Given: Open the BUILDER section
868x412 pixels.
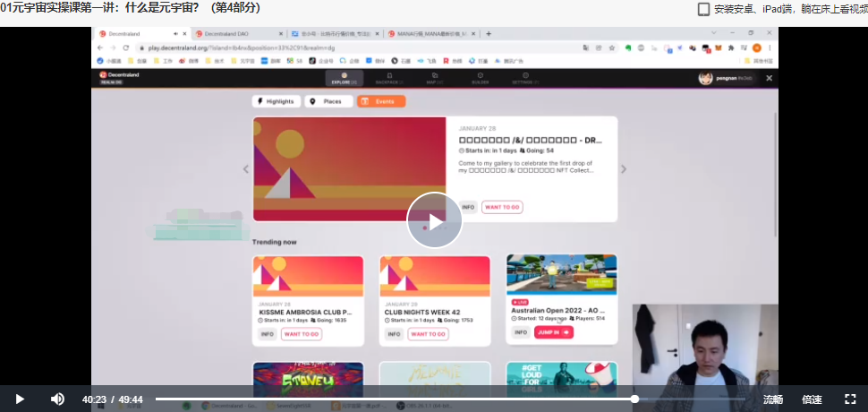Looking at the screenshot, I should (x=480, y=78).
